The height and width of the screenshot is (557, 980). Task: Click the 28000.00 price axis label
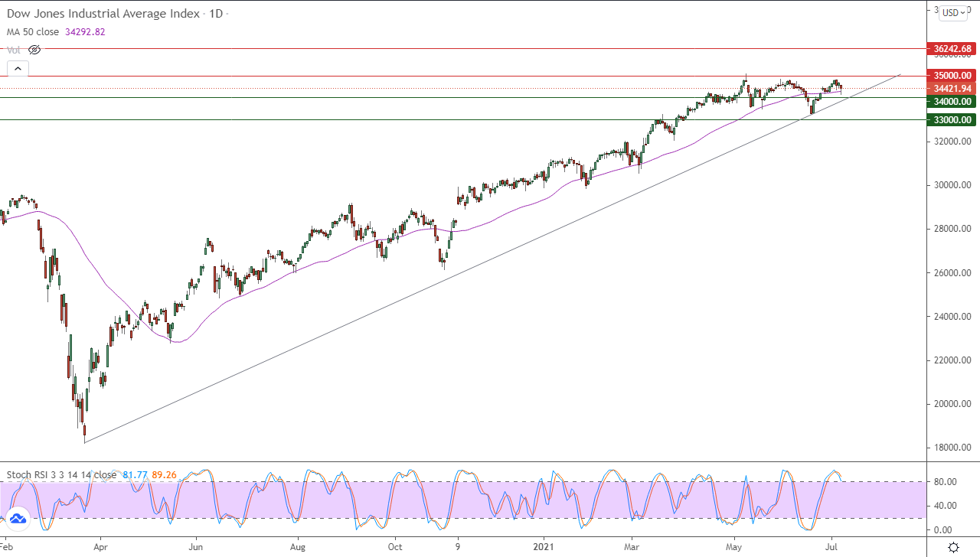pyautogui.click(x=953, y=229)
